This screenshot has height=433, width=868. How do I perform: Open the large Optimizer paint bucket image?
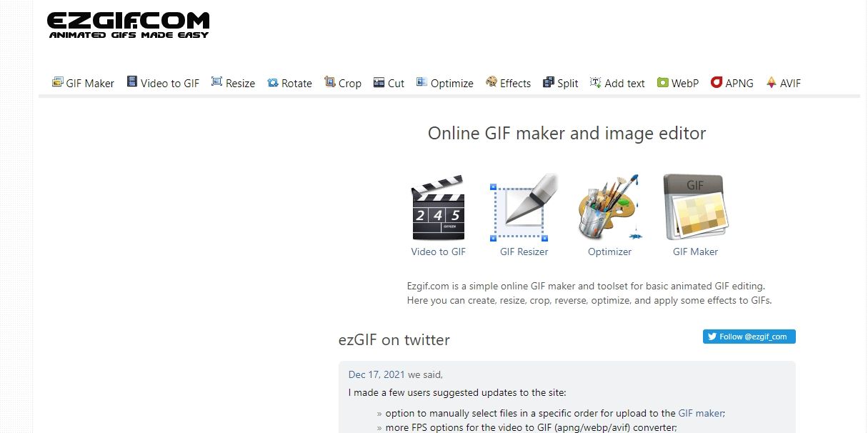tap(609, 207)
